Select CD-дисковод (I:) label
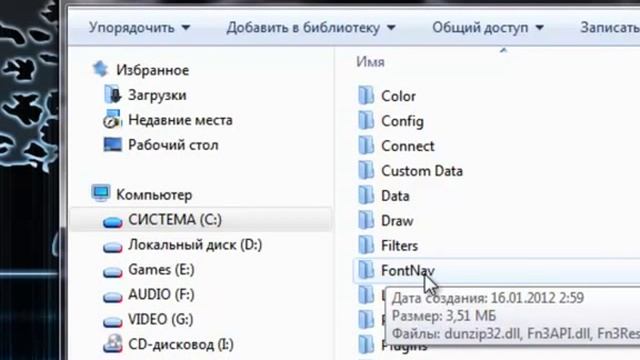The height and width of the screenshot is (360, 640). (x=181, y=344)
